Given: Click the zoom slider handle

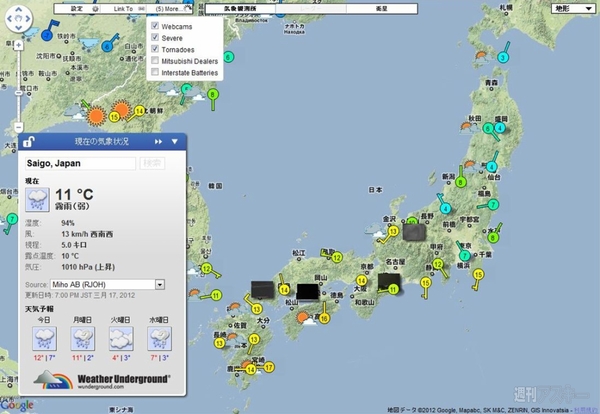Looking at the screenshot, I should click(x=18, y=93).
